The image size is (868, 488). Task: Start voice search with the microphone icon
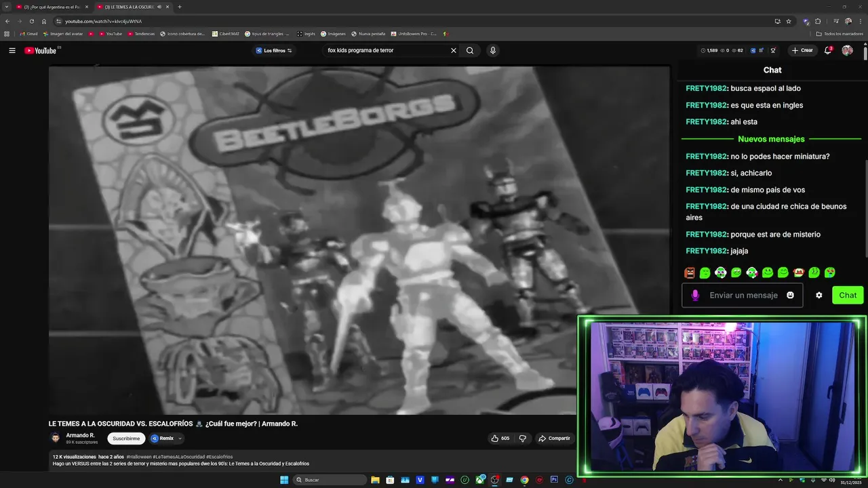click(x=493, y=50)
